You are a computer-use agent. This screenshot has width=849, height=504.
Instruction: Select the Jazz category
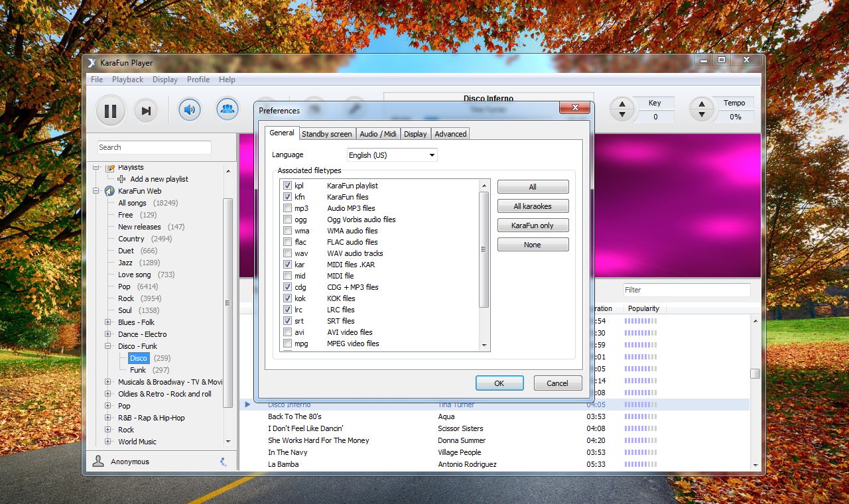click(x=125, y=263)
